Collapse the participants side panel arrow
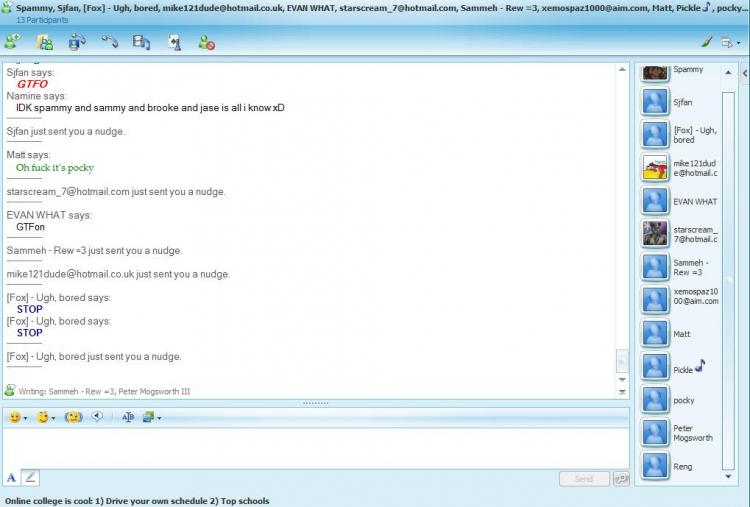This screenshot has width=750, height=507. point(745,73)
